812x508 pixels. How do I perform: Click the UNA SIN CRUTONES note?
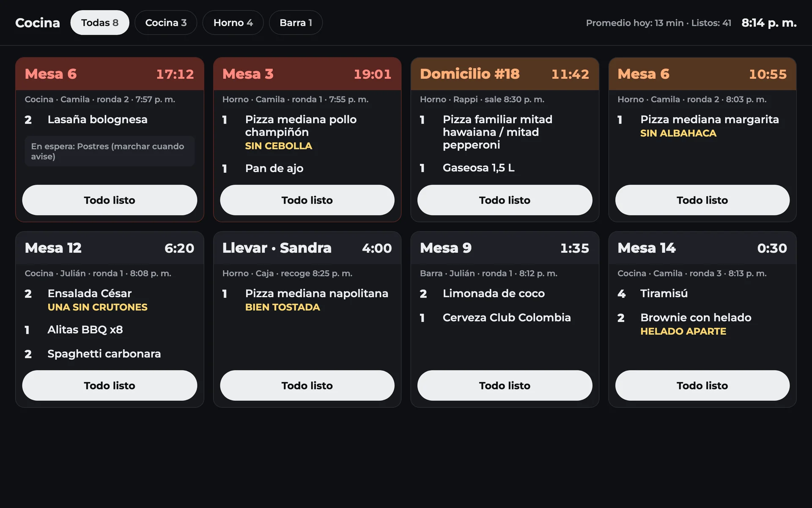click(97, 307)
